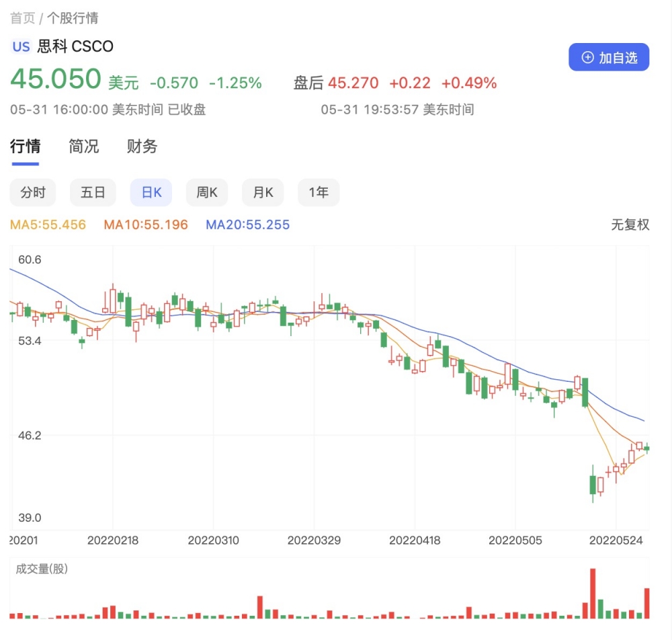This screenshot has height=640, width=672.
Task: Click the 46.2 price axis label
Action: tap(30, 436)
